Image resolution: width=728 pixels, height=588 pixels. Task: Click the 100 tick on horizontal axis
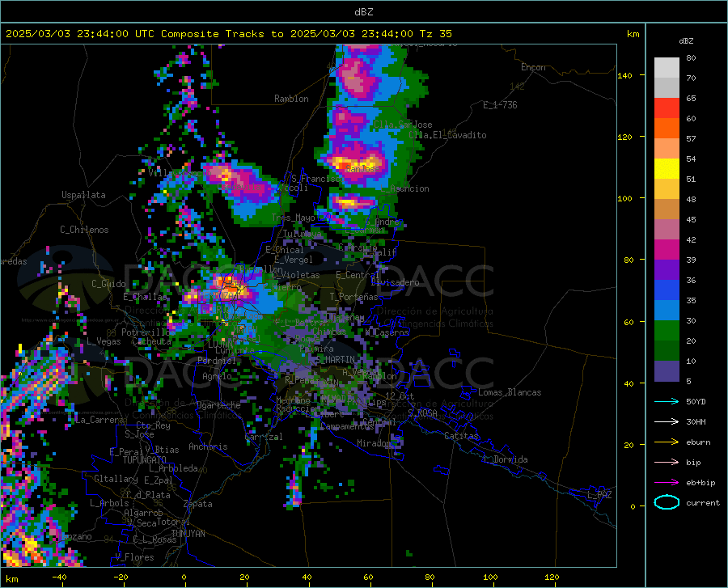coord(490,577)
